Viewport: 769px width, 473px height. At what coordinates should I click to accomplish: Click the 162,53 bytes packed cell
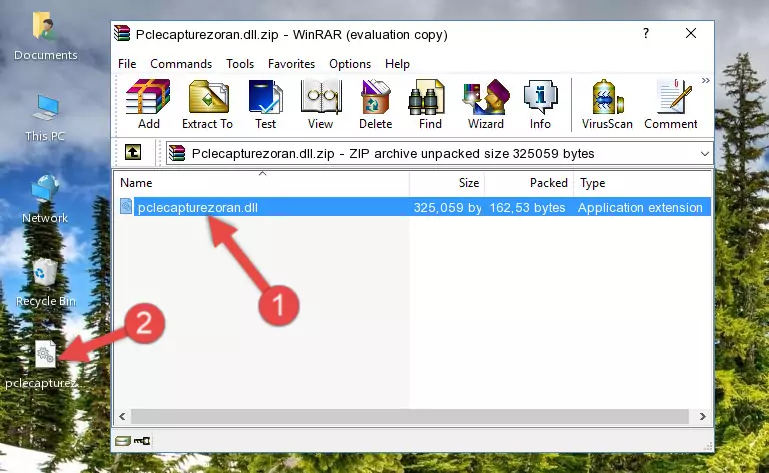pos(527,208)
